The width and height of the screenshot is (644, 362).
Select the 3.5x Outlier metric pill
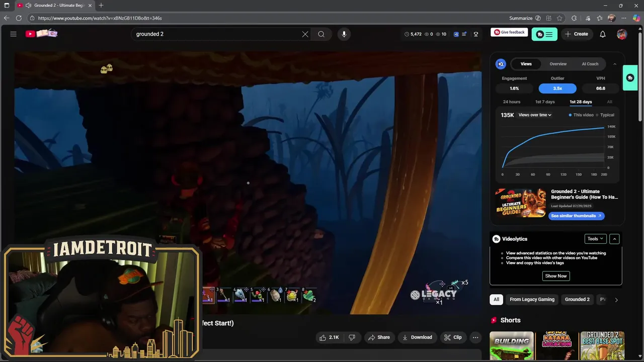click(x=557, y=88)
